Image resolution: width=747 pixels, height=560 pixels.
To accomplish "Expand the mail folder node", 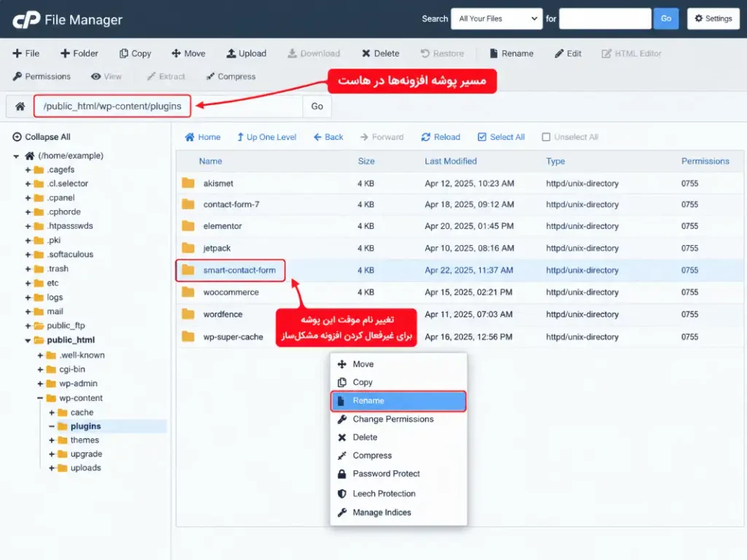I will tap(28, 312).
